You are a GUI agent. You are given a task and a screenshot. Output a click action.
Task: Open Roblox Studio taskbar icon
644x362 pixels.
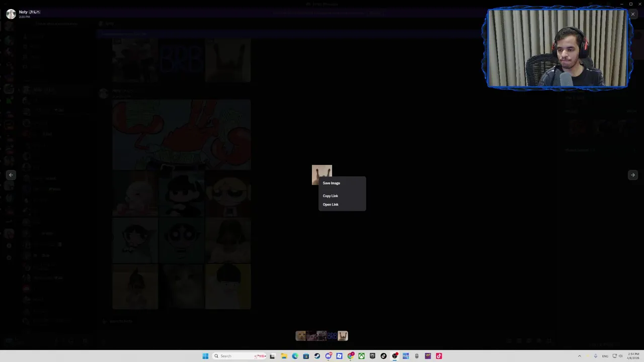[339, 356]
